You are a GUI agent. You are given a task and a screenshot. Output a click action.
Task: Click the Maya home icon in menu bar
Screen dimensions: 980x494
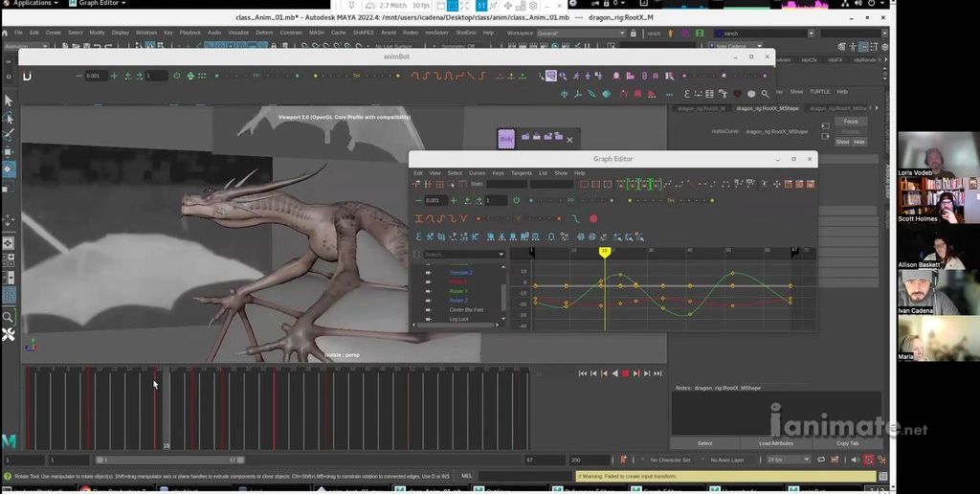5,33
